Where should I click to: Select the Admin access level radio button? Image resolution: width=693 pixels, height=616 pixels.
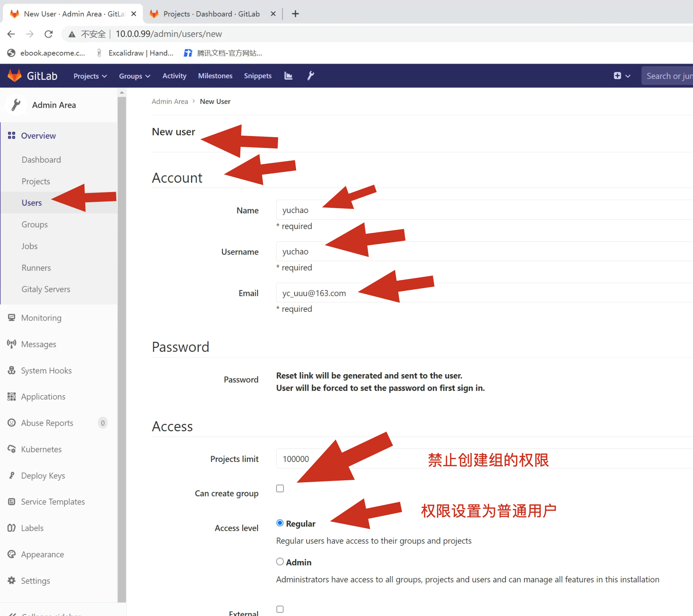pos(280,561)
